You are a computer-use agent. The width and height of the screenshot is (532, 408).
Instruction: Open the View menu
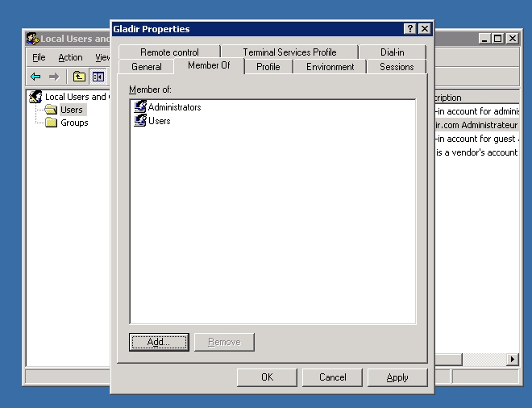point(102,57)
